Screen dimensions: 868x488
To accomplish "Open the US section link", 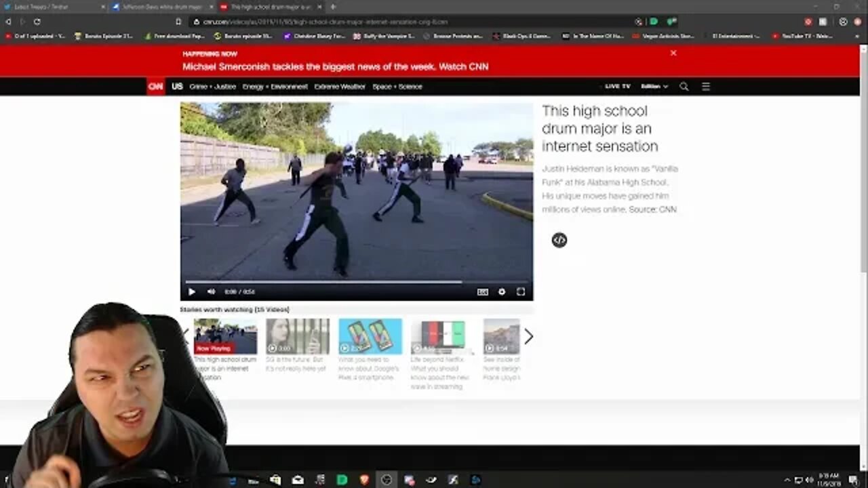I will 177,86.
